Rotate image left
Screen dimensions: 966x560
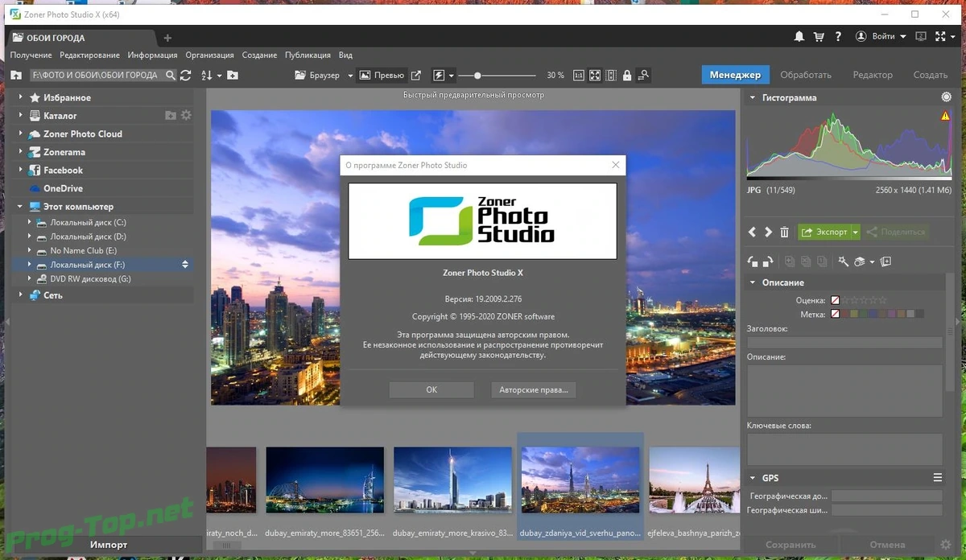pos(753,261)
